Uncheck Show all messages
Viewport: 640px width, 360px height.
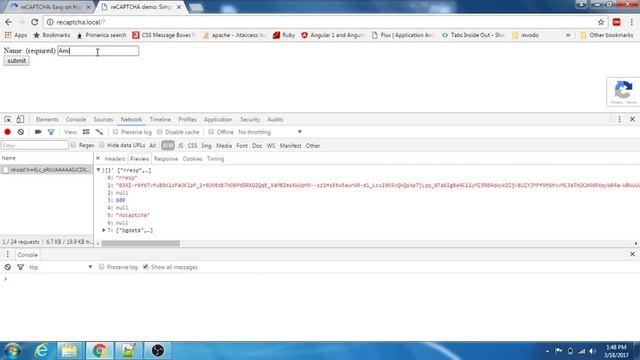click(x=146, y=267)
